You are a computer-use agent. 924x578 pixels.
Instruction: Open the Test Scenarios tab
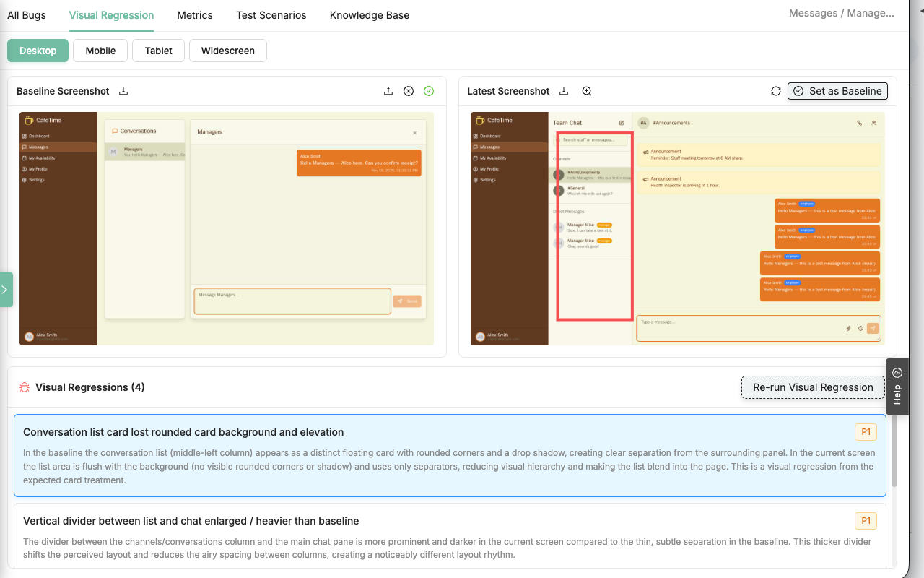point(271,15)
